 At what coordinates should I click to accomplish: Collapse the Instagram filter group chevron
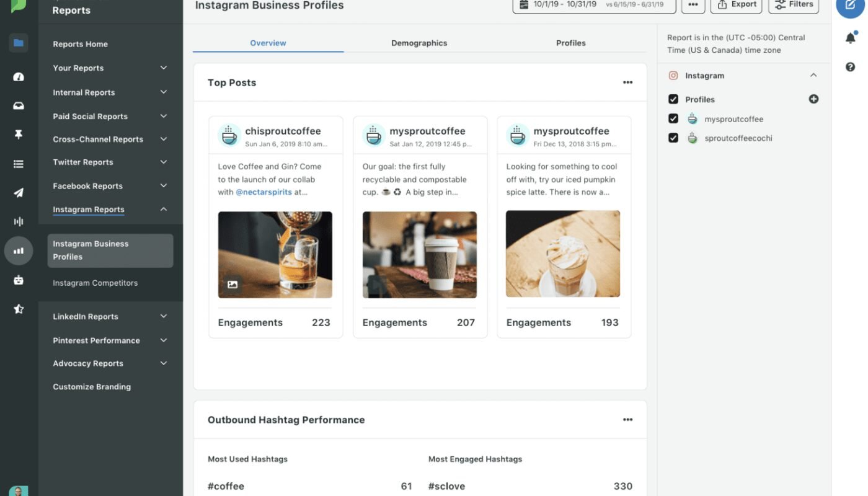pyautogui.click(x=813, y=75)
